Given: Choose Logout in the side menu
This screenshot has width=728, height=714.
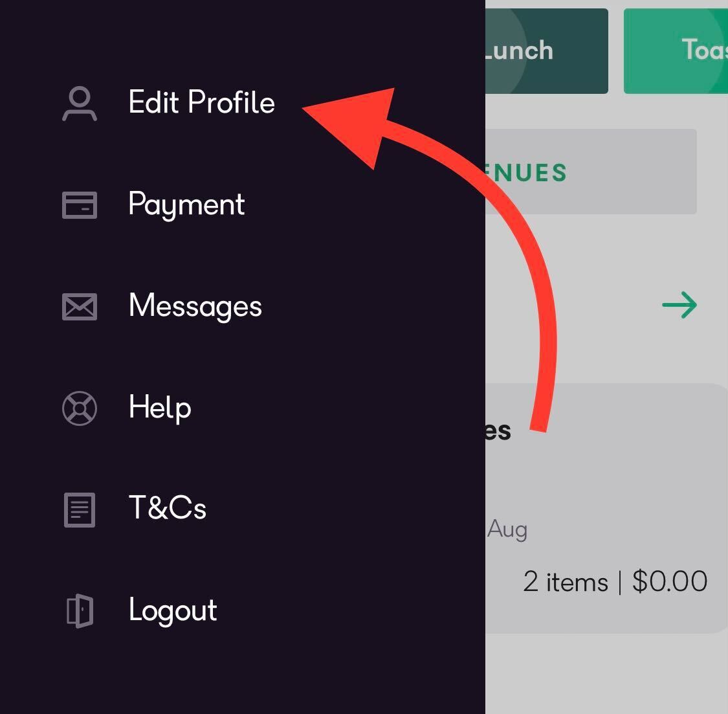Looking at the screenshot, I should 173,610.
